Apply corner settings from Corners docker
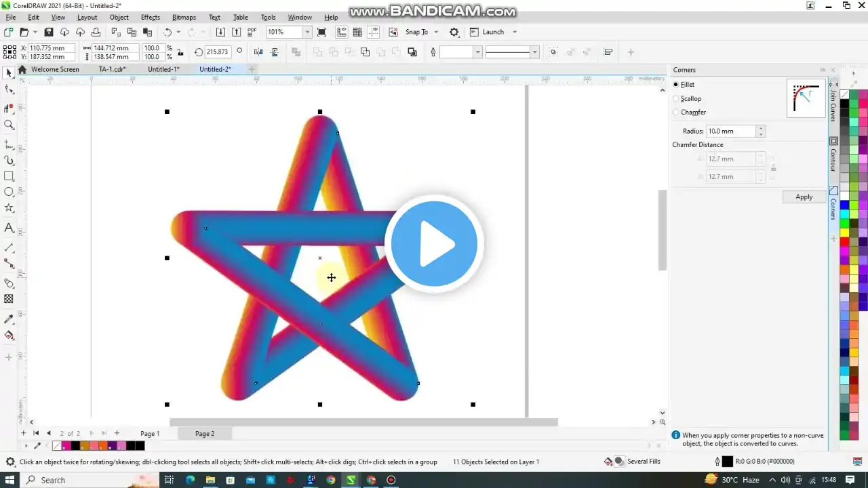 tap(804, 197)
